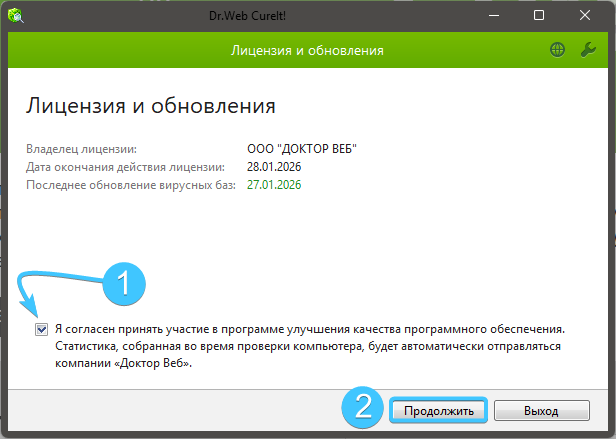Viewport: 616px width, 439px height.
Task: Maximize the Dr.Web CureIt! window
Action: tap(539, 16)
